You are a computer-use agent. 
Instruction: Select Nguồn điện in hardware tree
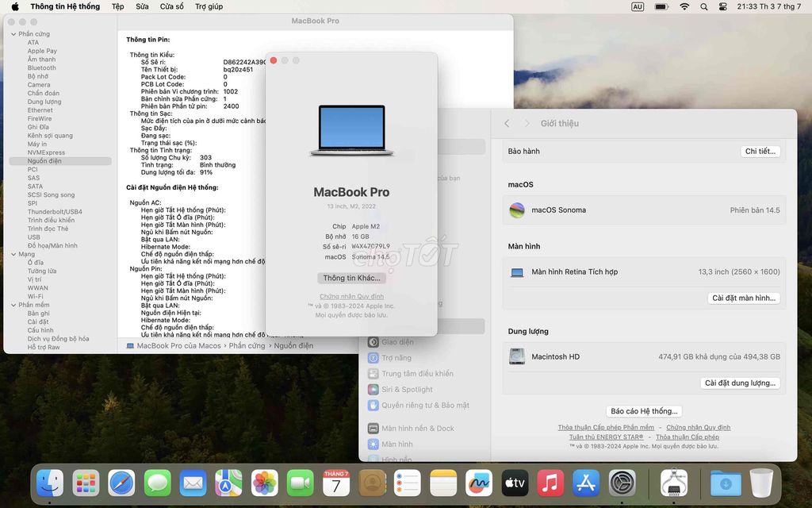(60, 161)
